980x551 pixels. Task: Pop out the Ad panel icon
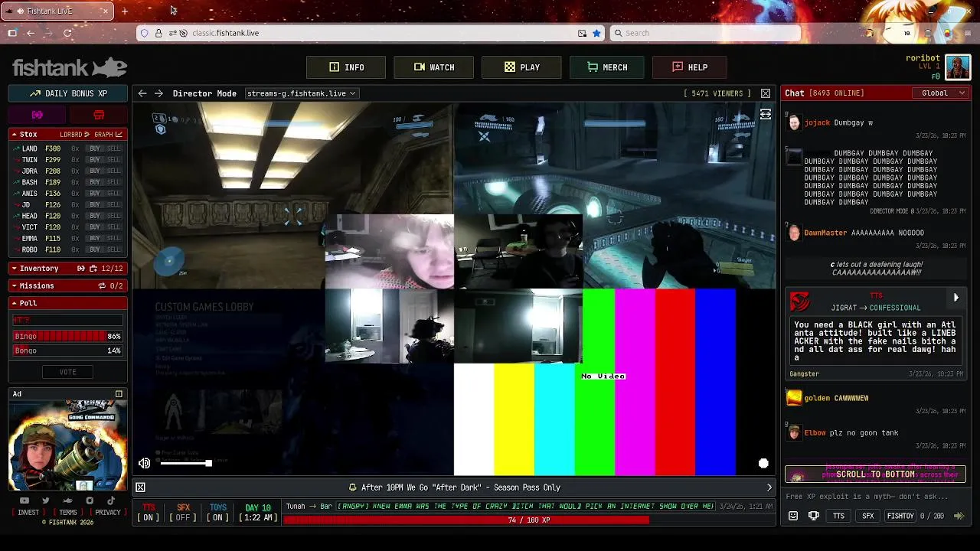tap(119, 394)
